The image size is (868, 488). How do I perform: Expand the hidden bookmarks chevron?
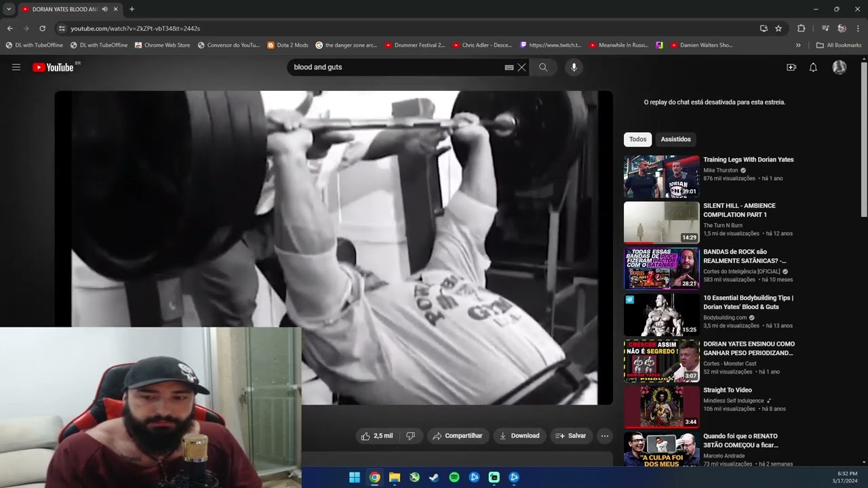tap(798, 45)
